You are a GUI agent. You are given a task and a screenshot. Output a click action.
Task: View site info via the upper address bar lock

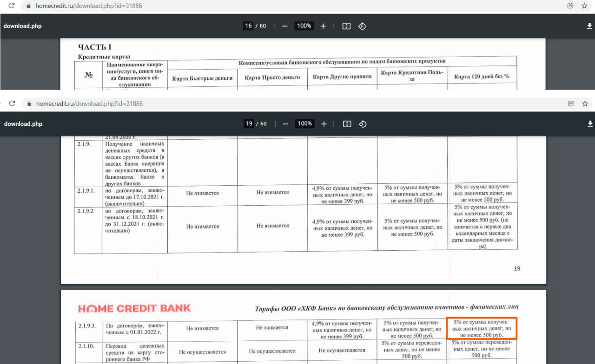coord(28,6)
